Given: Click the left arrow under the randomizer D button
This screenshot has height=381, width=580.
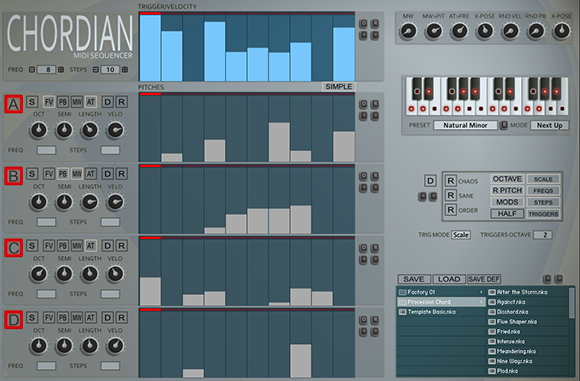Looking at the screenshot, I should (x=422, y=196).
